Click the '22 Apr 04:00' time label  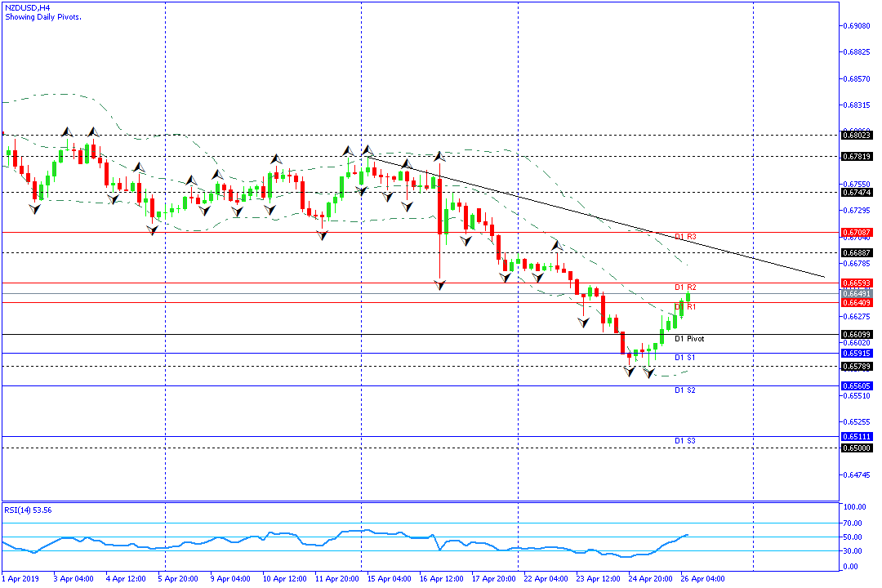click(x=546, y=579)
